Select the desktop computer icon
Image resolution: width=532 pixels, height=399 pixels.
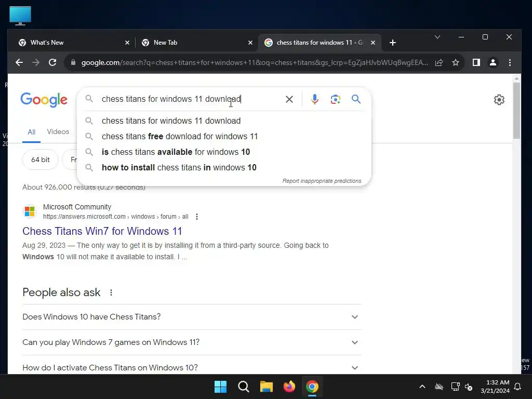coord(20,16)
